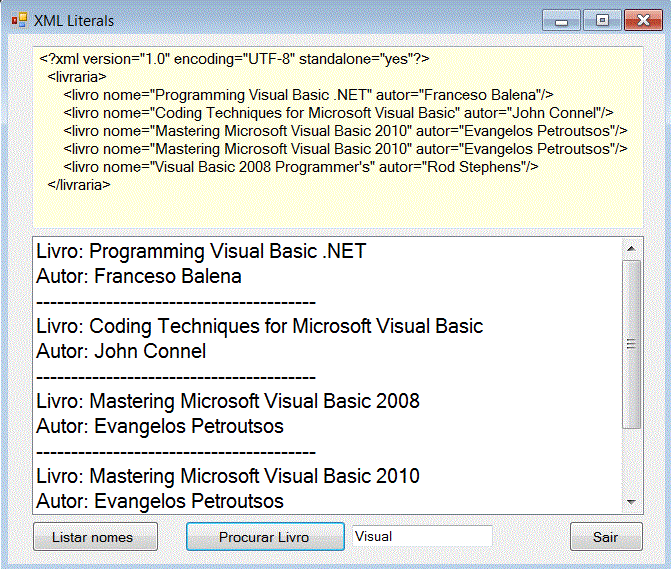Click the scrollbar down arrow
The image size is (671, 569).
pos(631,502)
